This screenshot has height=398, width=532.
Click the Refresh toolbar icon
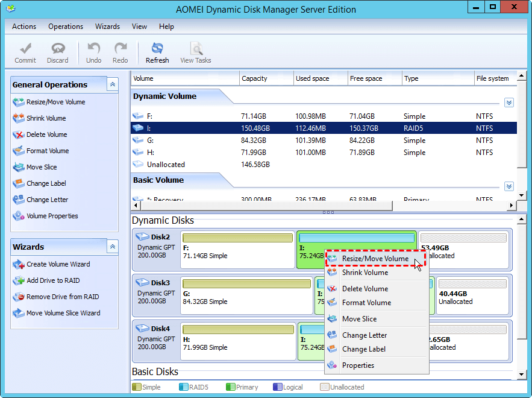click(157, 52)
